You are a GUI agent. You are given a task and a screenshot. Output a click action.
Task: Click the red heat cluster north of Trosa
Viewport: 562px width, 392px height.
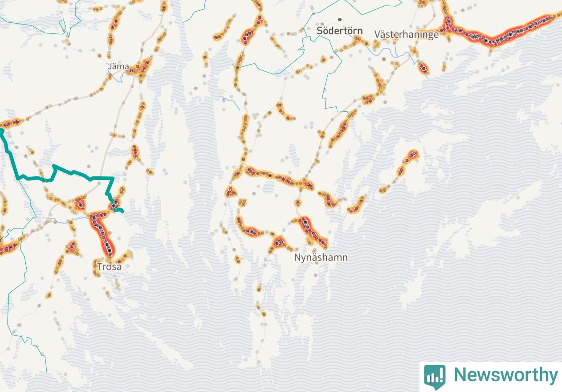pyautogui.click(x=102, y=234)
